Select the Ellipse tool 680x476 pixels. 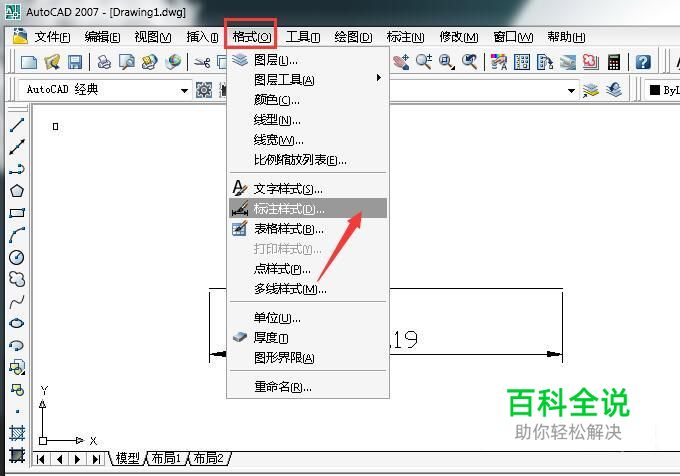(17, 323)
